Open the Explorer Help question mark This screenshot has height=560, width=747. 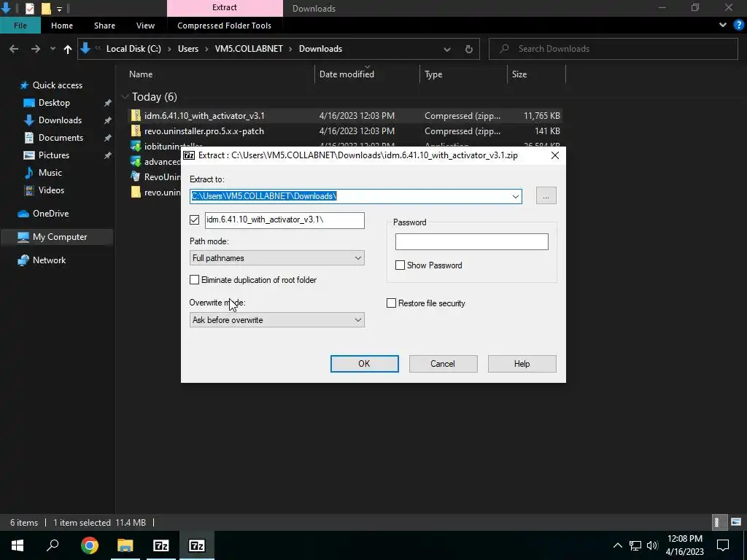739,26
